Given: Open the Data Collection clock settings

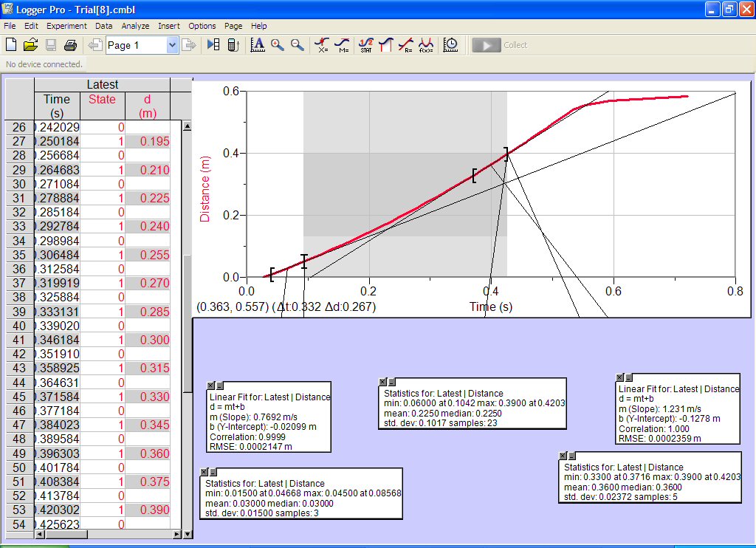Looking at the screenshot, I should coord(450,45).
